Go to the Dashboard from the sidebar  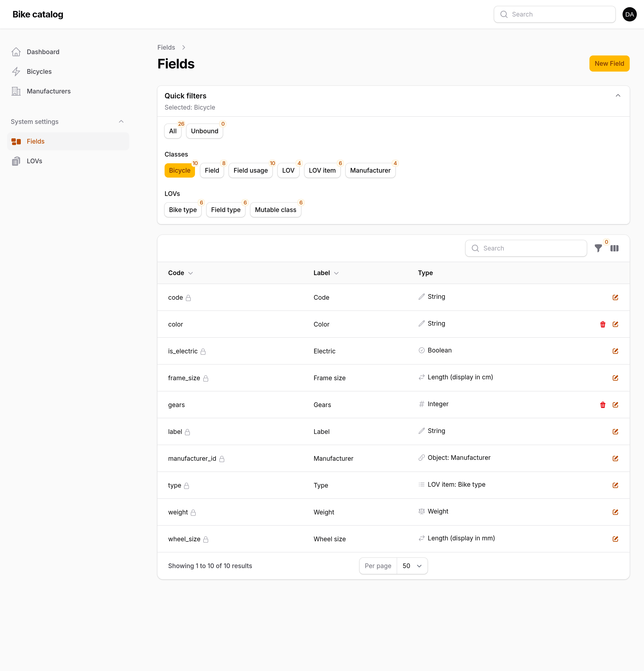pyautogui.click(x=68, y=52)
